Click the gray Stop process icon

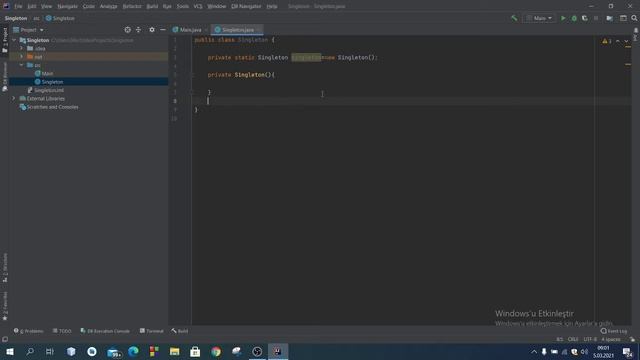coord(596,18)
